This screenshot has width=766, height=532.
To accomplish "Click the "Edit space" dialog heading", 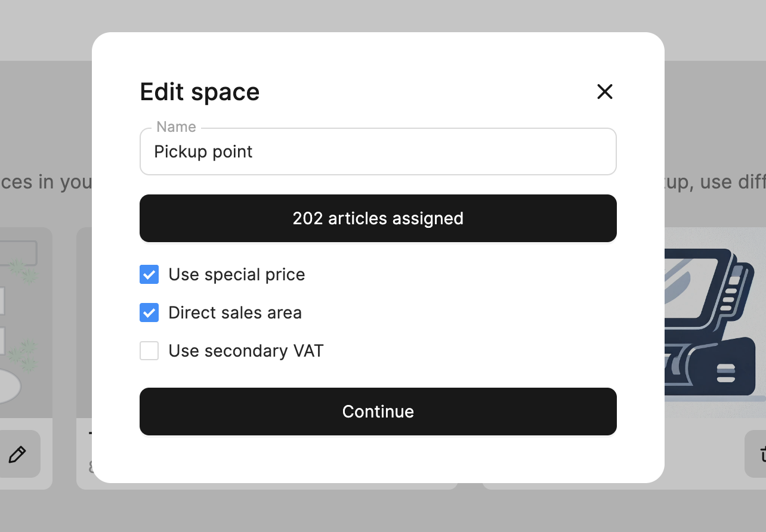I will click(x=200, y=92).
